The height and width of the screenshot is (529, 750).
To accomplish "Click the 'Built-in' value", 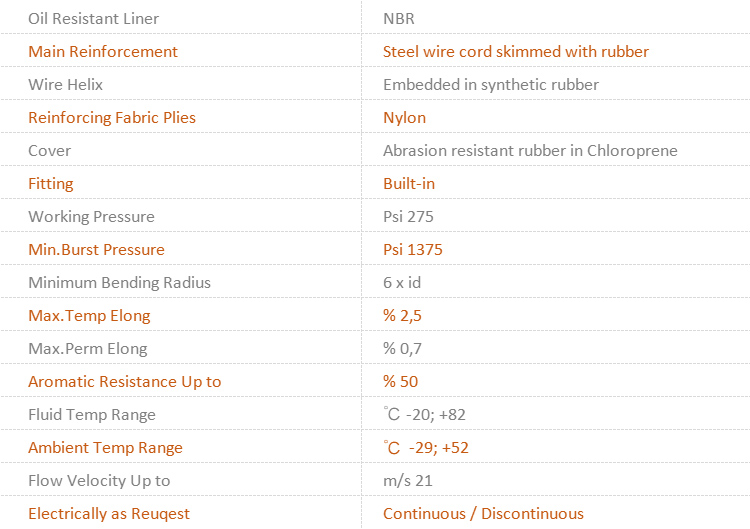I will [409, 184].
